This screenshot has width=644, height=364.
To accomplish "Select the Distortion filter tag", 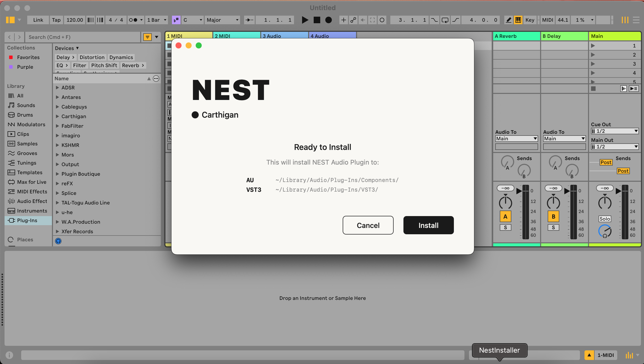I will (x=92, y=57).
